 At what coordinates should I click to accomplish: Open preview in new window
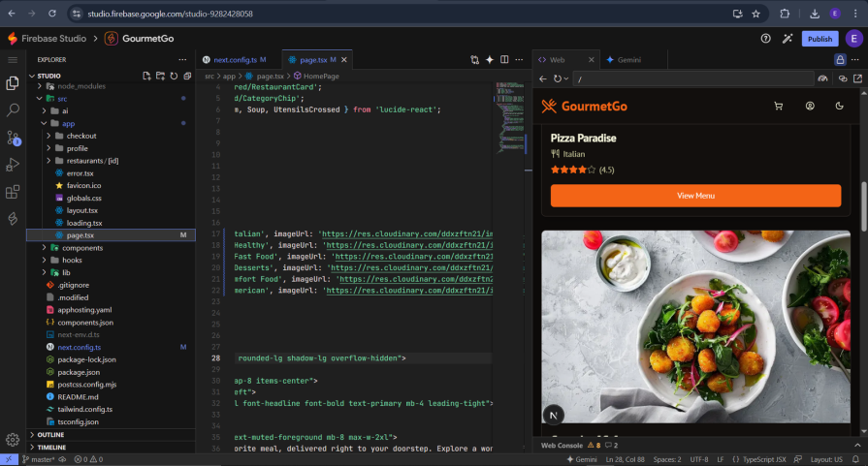[x=857, y=79]
